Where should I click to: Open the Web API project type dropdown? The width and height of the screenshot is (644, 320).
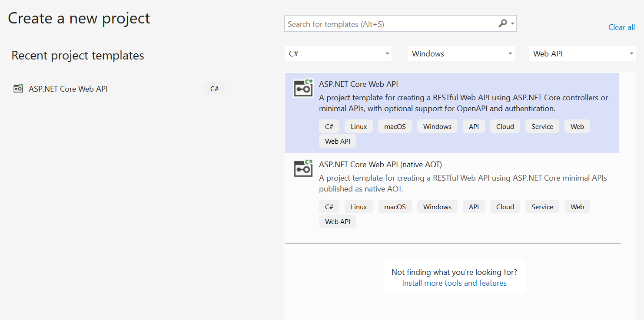pos(583,54)
